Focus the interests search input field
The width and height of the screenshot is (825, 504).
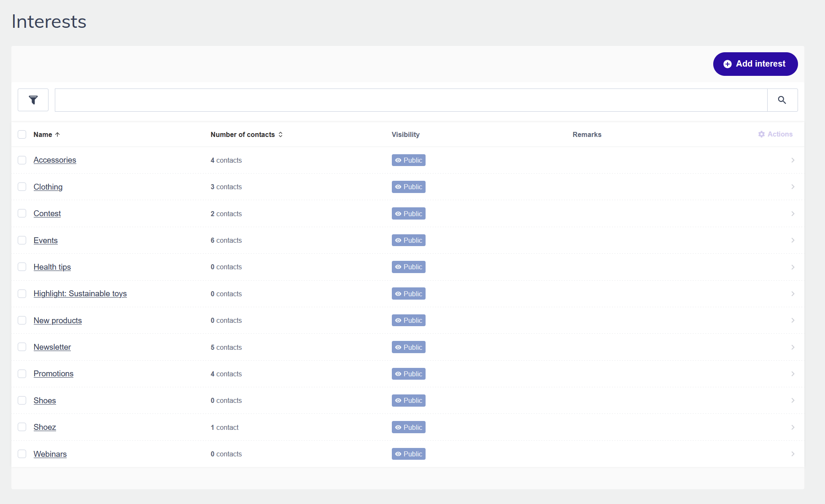pos(410,100)
